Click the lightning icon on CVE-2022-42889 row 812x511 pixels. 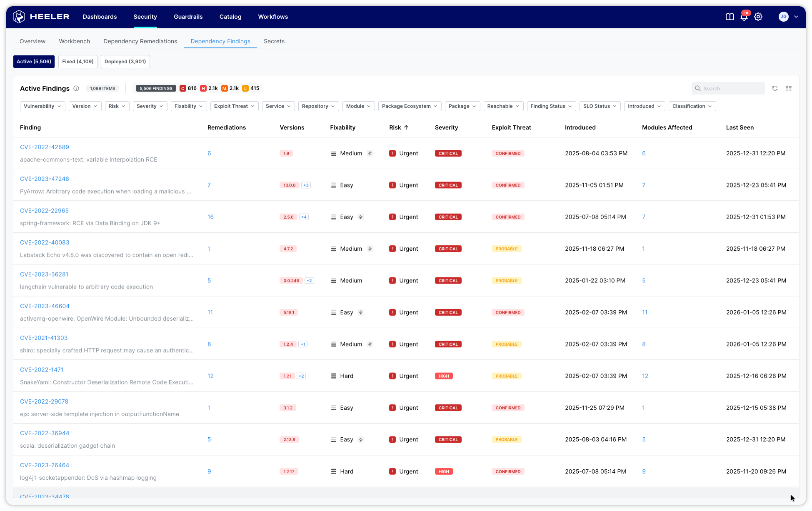(370, 153)
